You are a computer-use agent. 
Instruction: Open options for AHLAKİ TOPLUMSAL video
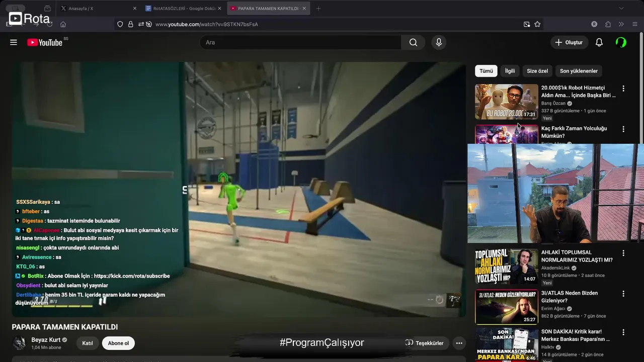(x=623, y=253)
